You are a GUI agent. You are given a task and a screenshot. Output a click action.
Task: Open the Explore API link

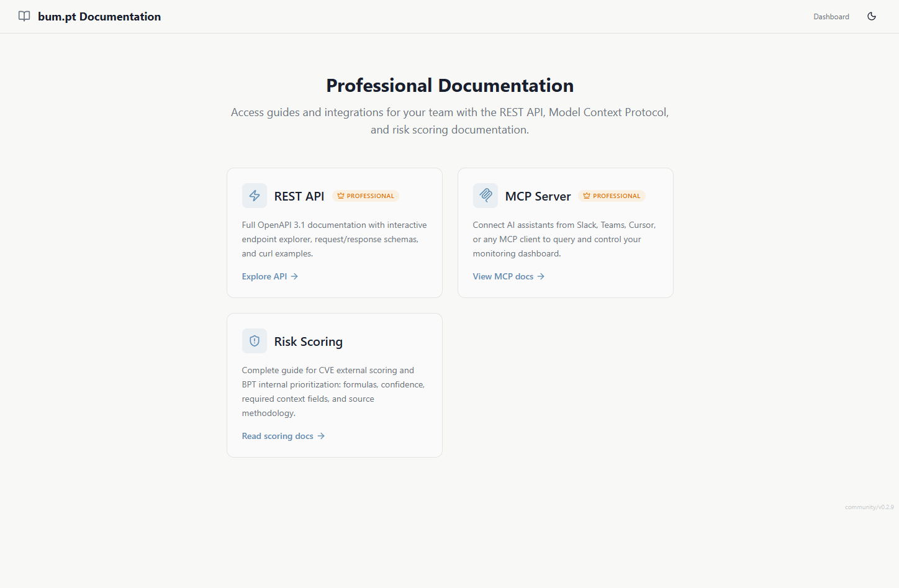pos(270,276)
